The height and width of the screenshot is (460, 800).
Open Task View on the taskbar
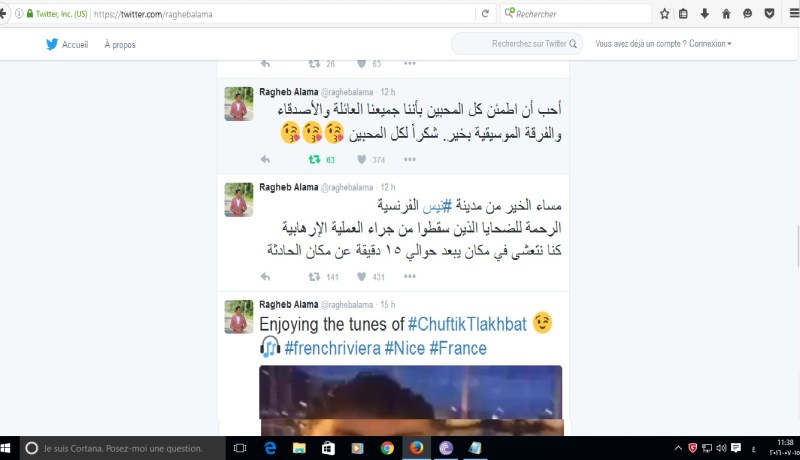[240, 448]
